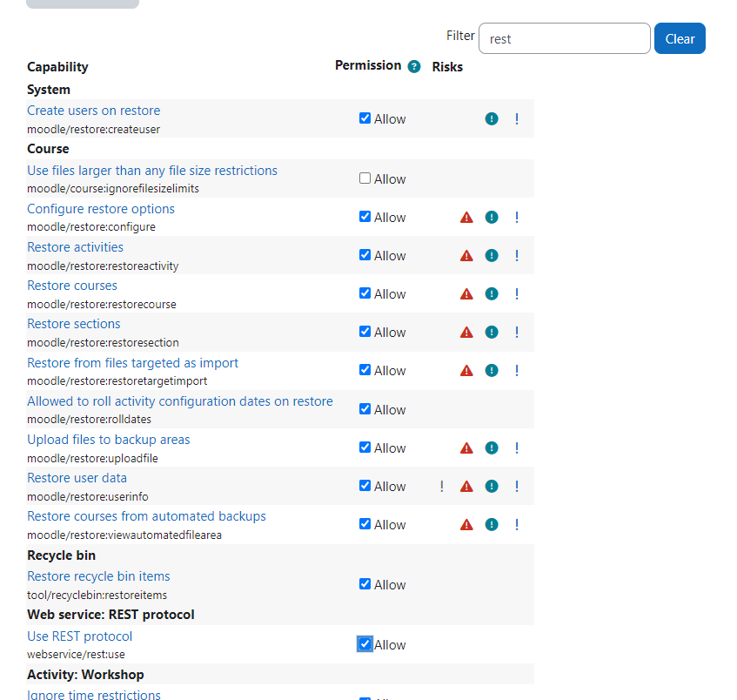This screenshot has width=737, height=700.
Task: Click red warning icon in Restore courses row
Action: tap(466, 294)
